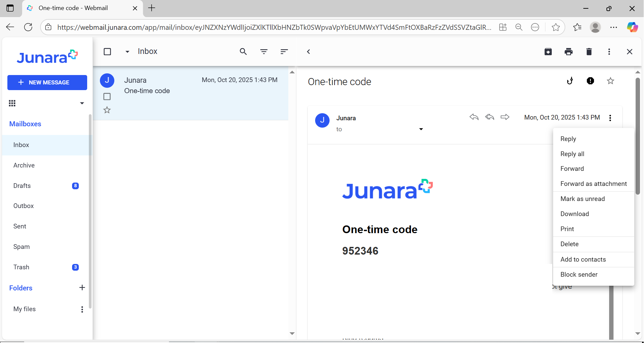Tick the select all messages checkbox
Image resolution: width=644 pixels, height=343 pixels.
[x=107, y=52]
